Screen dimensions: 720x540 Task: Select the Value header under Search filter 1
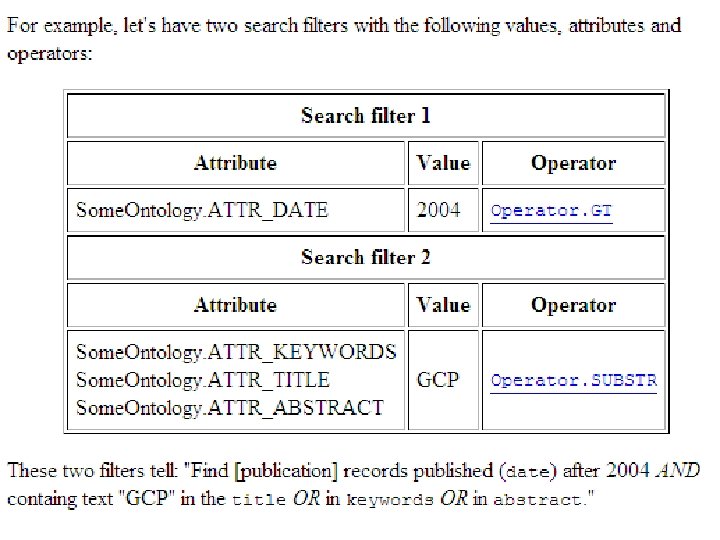tap(443, 164)
